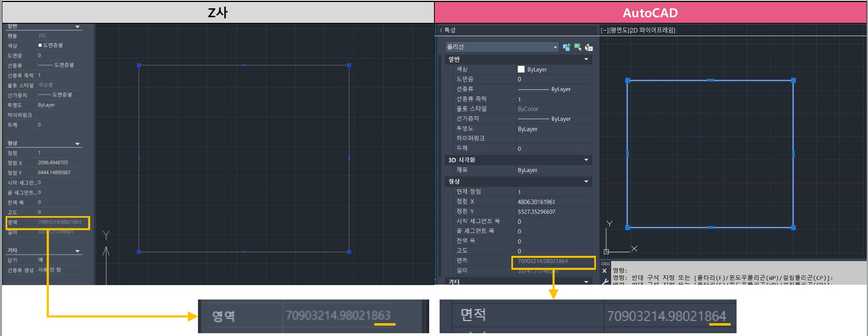Select bottom-right corner grip of AutoCAD polyline

pos(793,228)
